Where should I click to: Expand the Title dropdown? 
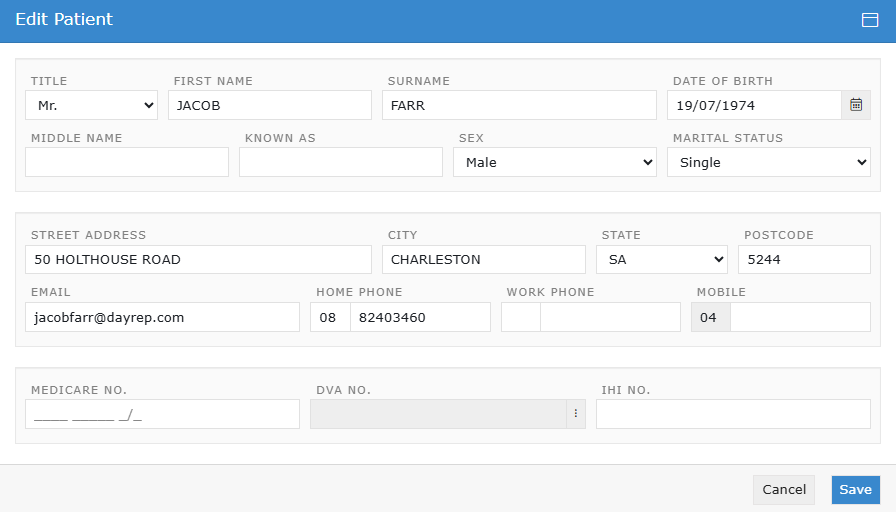(x=91, y=105)
